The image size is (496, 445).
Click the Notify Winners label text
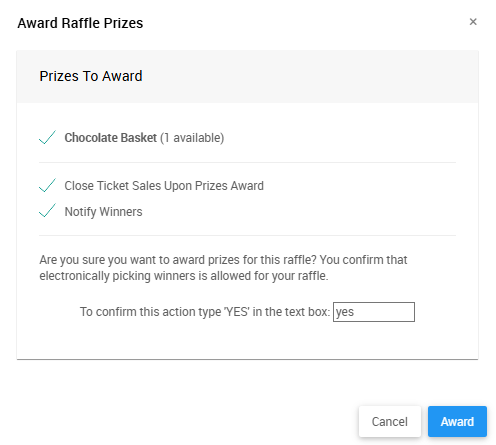(103, 212)
